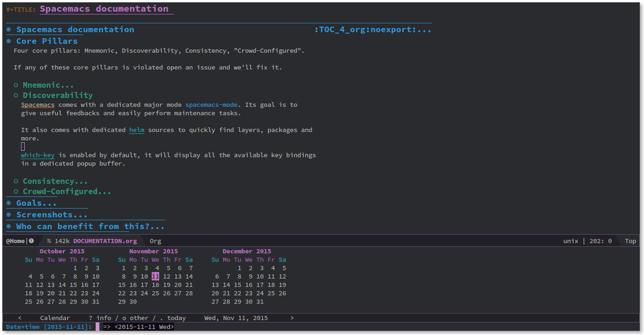This screenshot has height=335, width=644.
Task: Expand the folded Mnemonic subheading
Action: (x=49, y=85)
